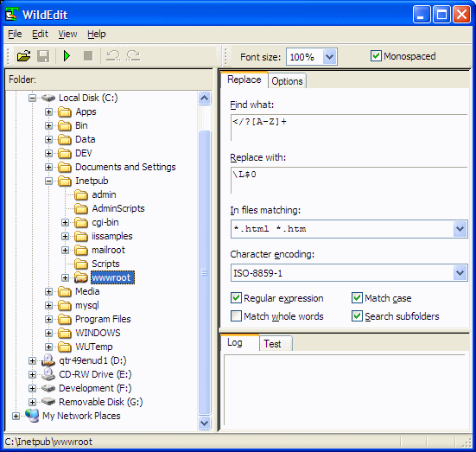Open the Font size dropdown

point(330,57)
